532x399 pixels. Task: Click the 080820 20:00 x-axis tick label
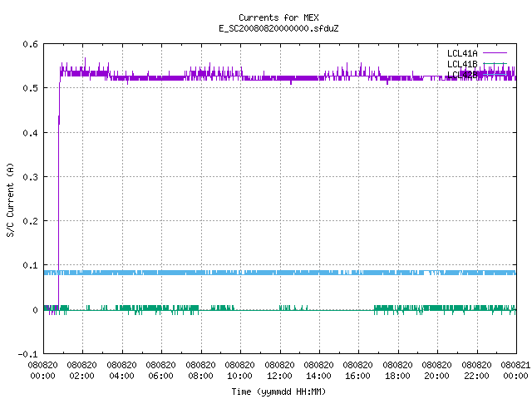coord(437,371)
